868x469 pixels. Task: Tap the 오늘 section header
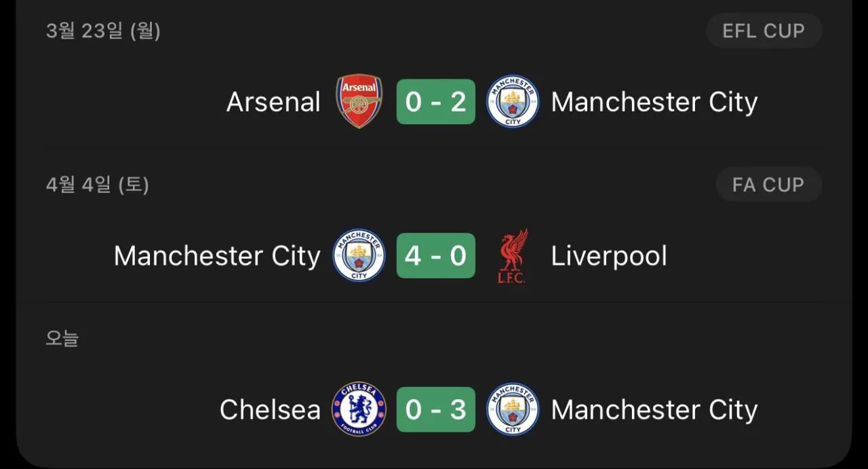62,338
